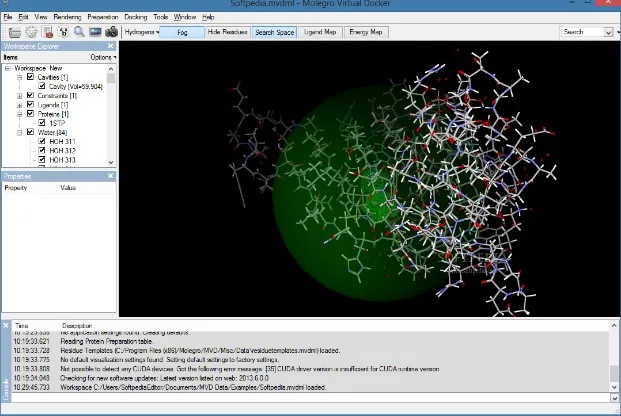Click the Ligand Map button
Screen dimensions: 621x416
320,32
